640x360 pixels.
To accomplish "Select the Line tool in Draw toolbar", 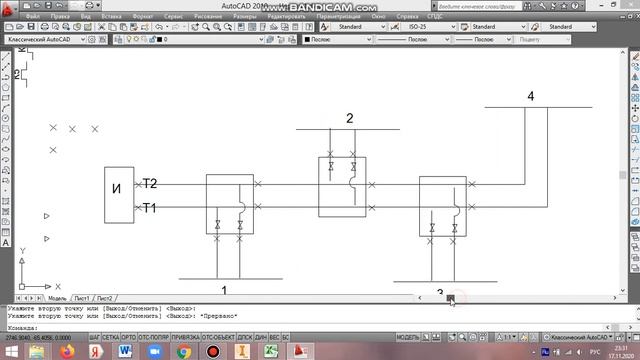I will [x=6, y=56].
